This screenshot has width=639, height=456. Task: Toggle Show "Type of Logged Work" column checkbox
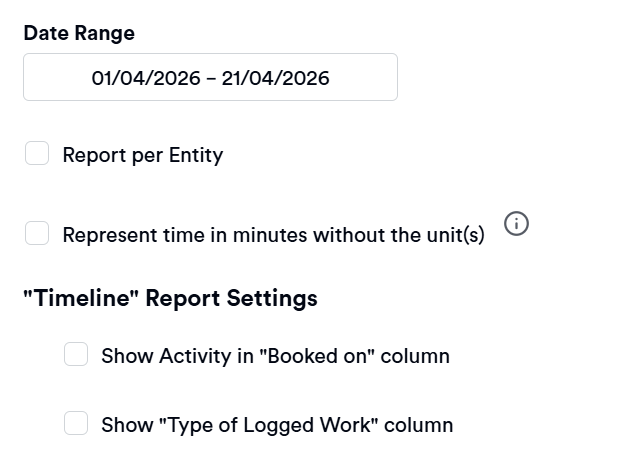76,424
